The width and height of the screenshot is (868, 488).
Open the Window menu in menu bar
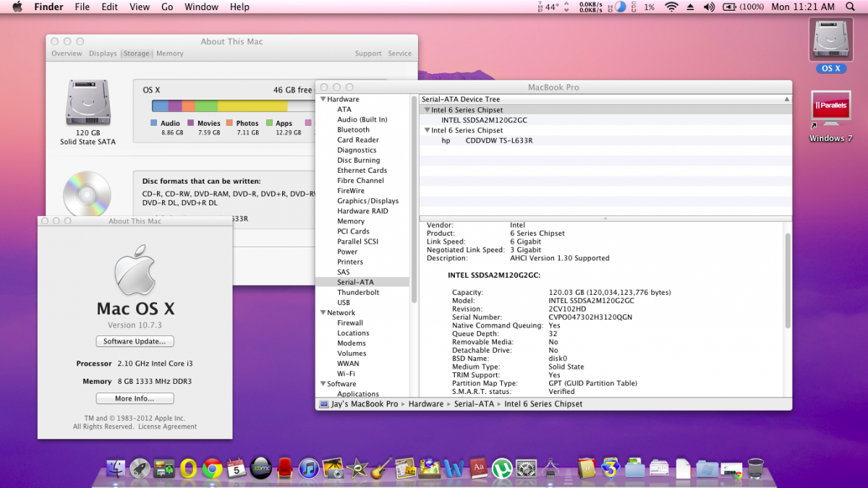tap(201, 7)
